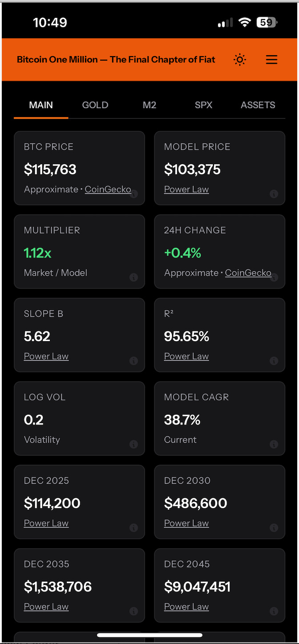Open the Power Law link under DEC 2025
This screenshot has width=299, height=644.
pos(46,523)
